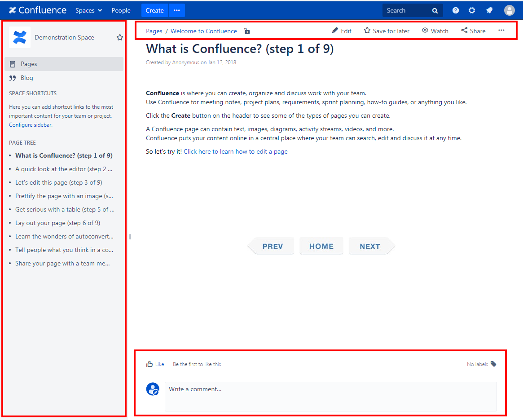The image size is (523, 420).
Task: Click the blue Create button
Action: click(x=154, y=10)
